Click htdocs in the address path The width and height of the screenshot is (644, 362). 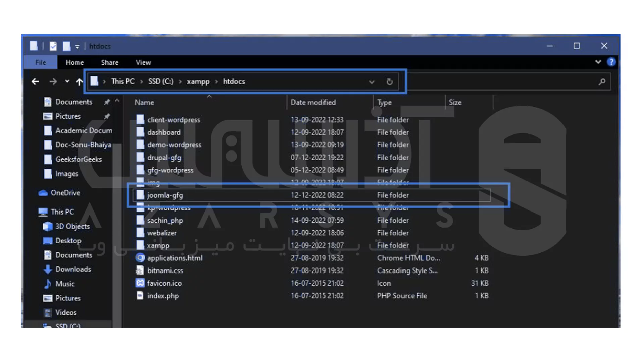pos(234,81)
